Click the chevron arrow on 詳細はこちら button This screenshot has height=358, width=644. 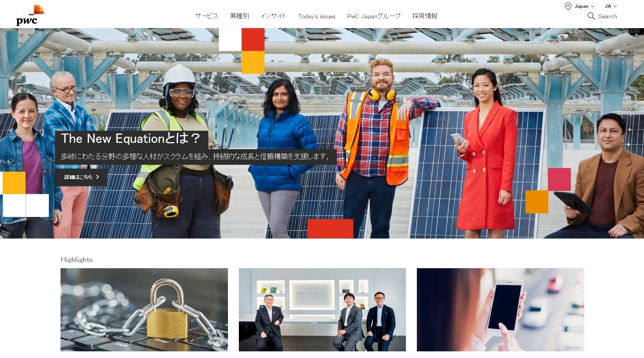point(98,177)
